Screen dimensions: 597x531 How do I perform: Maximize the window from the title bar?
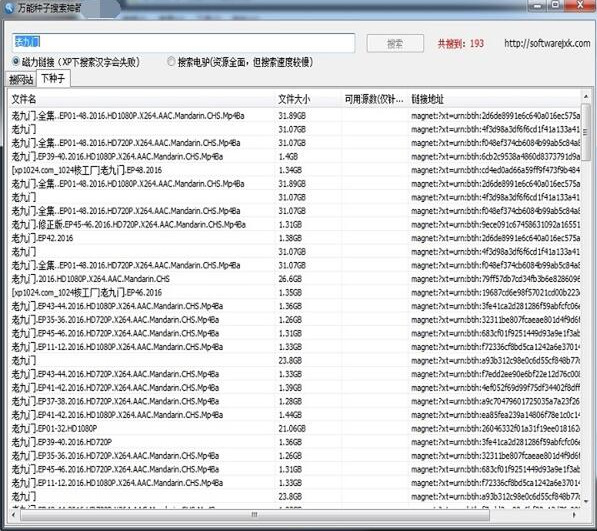(555, 5)
